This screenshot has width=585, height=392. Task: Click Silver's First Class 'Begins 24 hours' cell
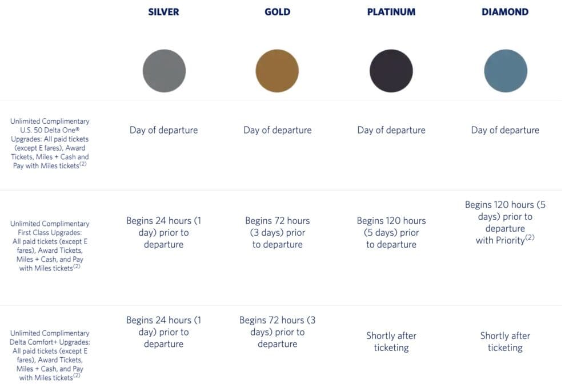pyautogui.click(x=163, y=232)
